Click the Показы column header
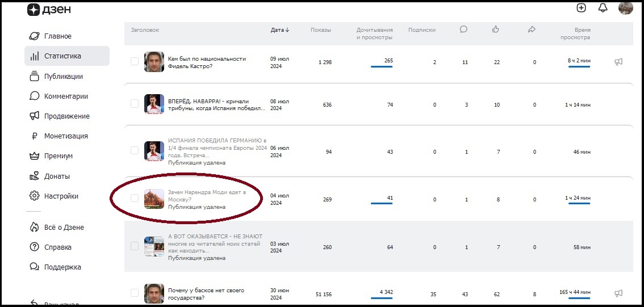 point(321,30)
